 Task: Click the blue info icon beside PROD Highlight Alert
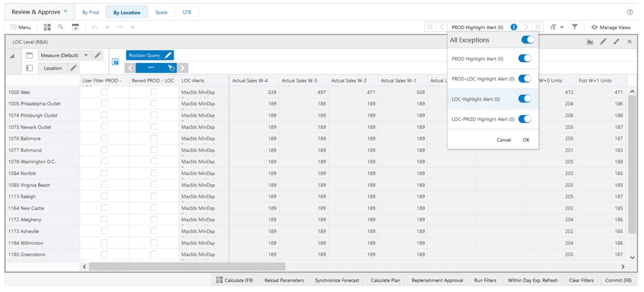coord(514,27)
